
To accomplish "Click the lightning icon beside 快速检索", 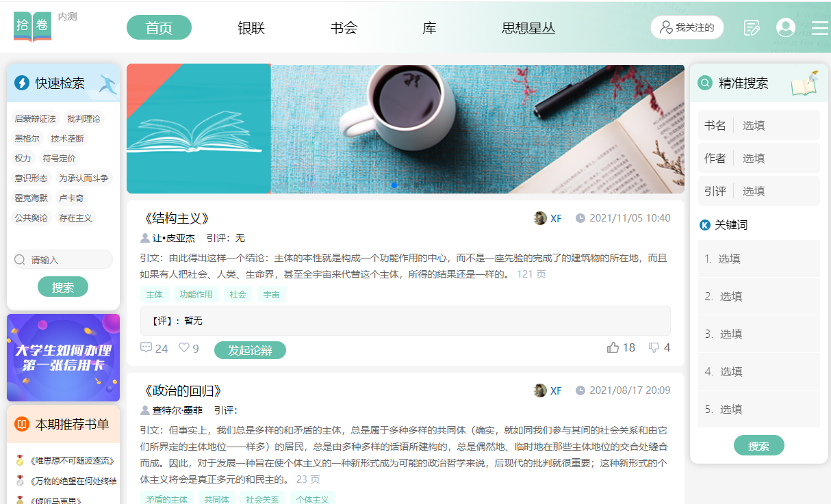I will pos(21,83).
